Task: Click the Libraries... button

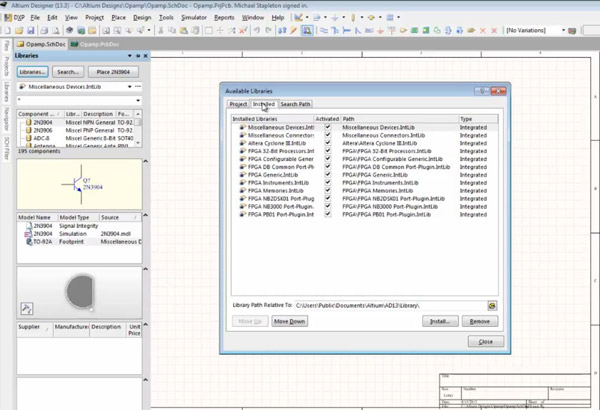Action: [x=33, y=72]
